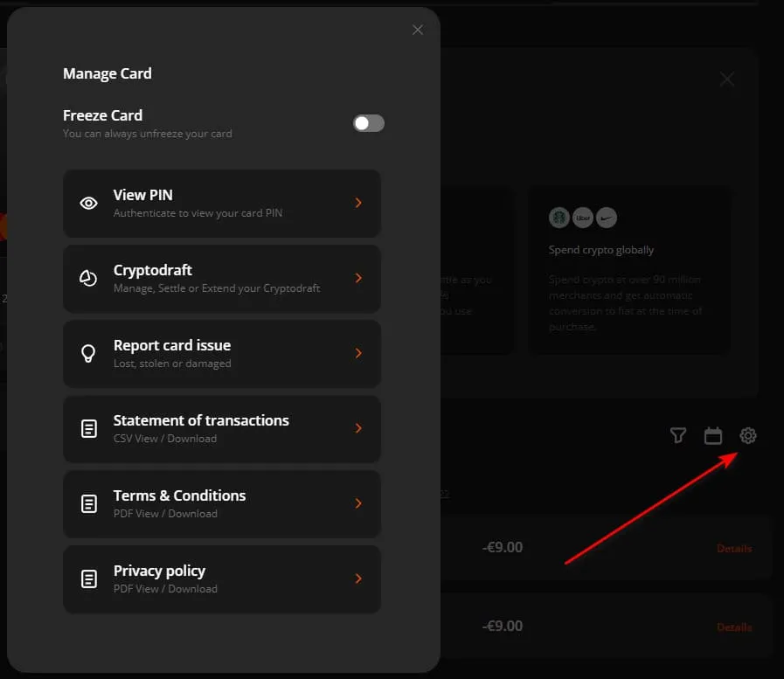The height and width of the screenshot is (679, 784).
Task: Toggle the Freeze Card switch
Action: [x=369, y=123]
